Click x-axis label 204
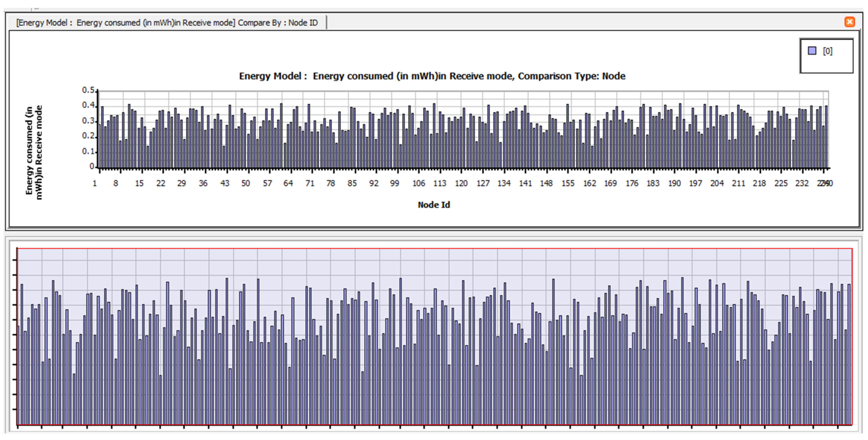 pyautogui.click(x=717, y=184)
